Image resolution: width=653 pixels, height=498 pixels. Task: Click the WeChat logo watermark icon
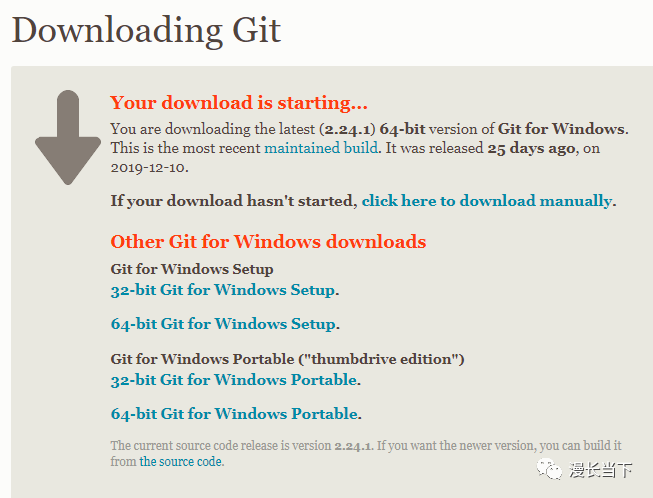click(549, 469)
